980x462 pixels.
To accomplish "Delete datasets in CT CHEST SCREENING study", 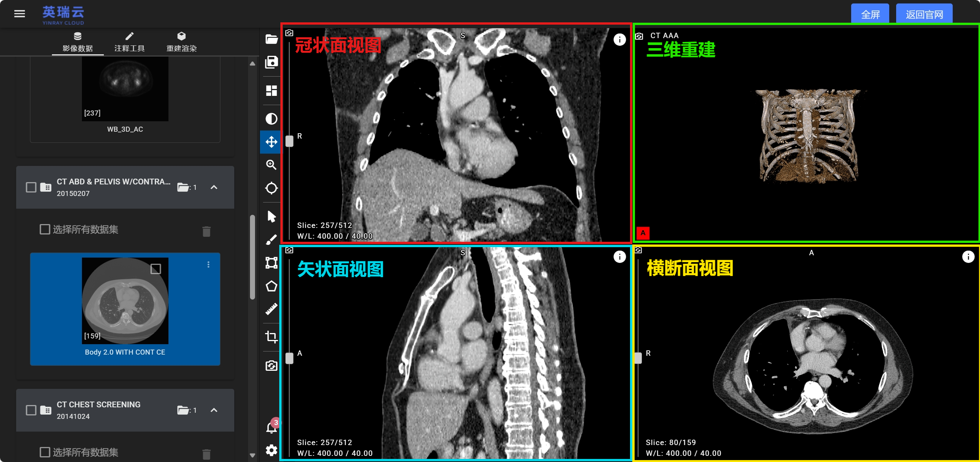I will [x=207, y=454].
